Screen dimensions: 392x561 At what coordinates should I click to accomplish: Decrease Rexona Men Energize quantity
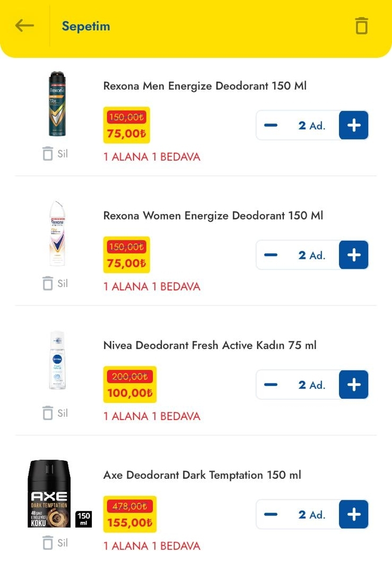[271, 125]
